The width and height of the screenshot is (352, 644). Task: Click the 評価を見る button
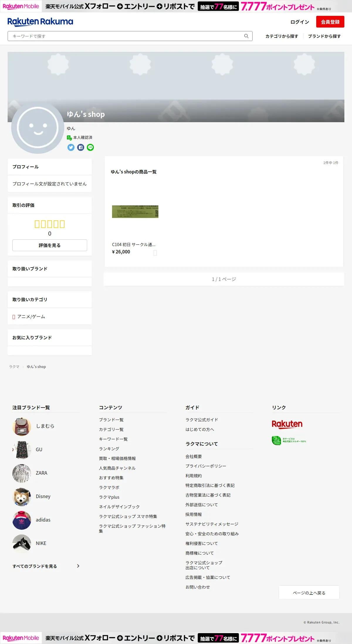click(x=50, y=245)
